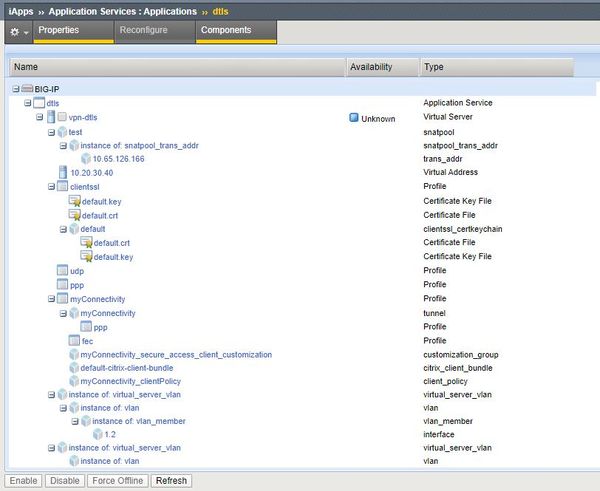Click the vpn-dtls virtual server icon

coord(51,117)
